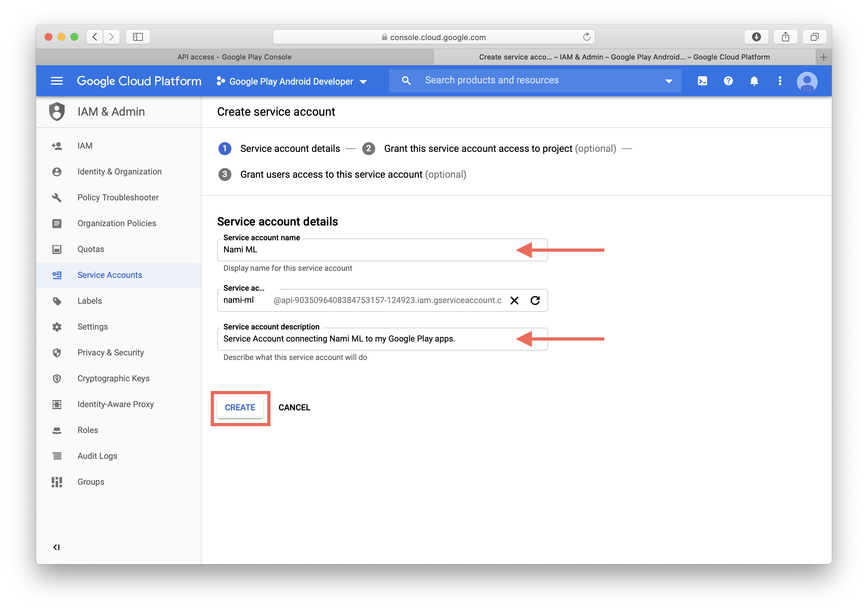This screenshot has width=868, height=612.
Task: Toggle the Safari sidebar button
Action: tap(138, 37)
